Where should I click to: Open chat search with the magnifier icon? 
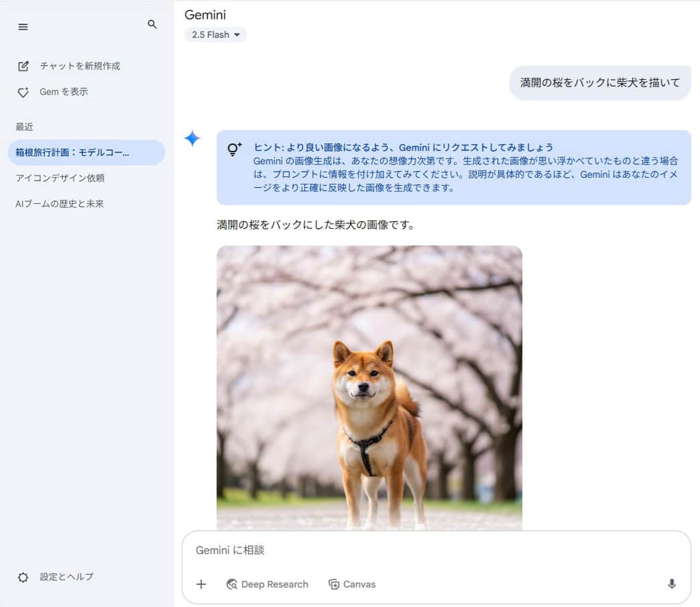coord(152,23)
